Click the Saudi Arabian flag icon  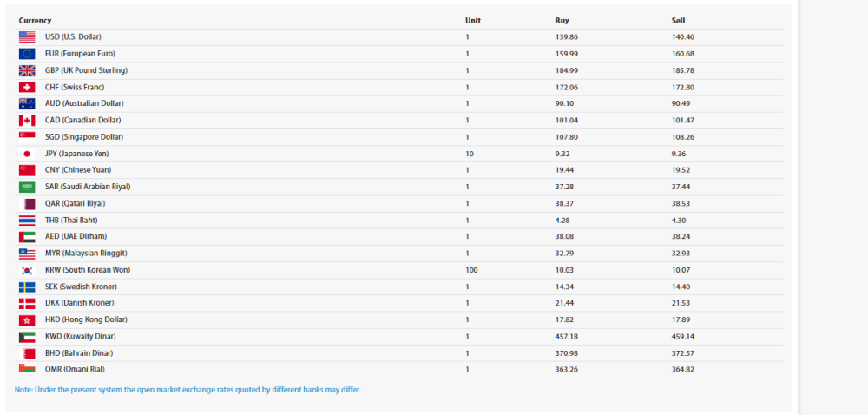[27, 187]
